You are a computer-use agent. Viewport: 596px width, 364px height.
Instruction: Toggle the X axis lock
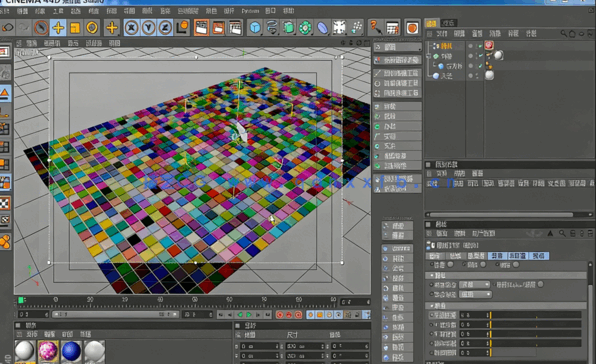(x=132, y=28)
